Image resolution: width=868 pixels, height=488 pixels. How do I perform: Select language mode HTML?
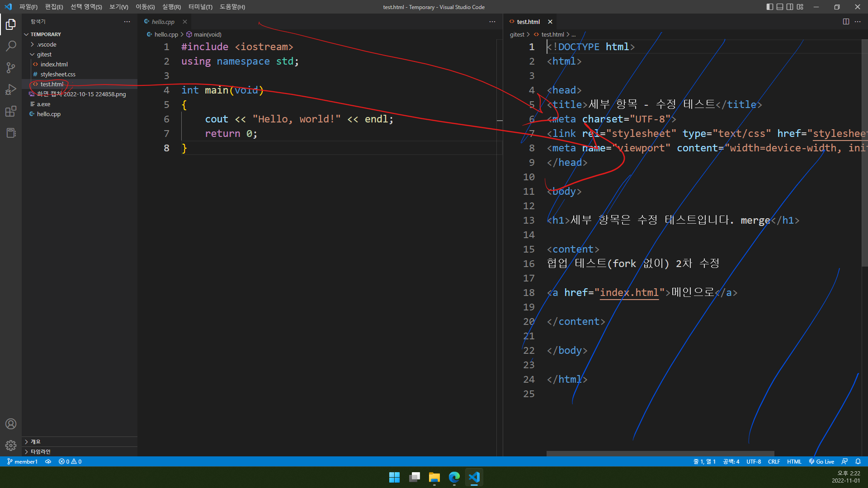click(x=794, y=461)
